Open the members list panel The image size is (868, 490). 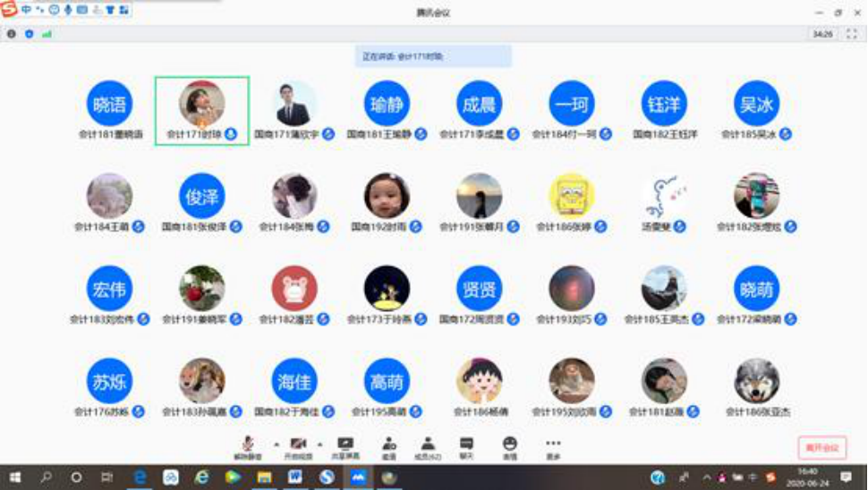click(429, 445)
